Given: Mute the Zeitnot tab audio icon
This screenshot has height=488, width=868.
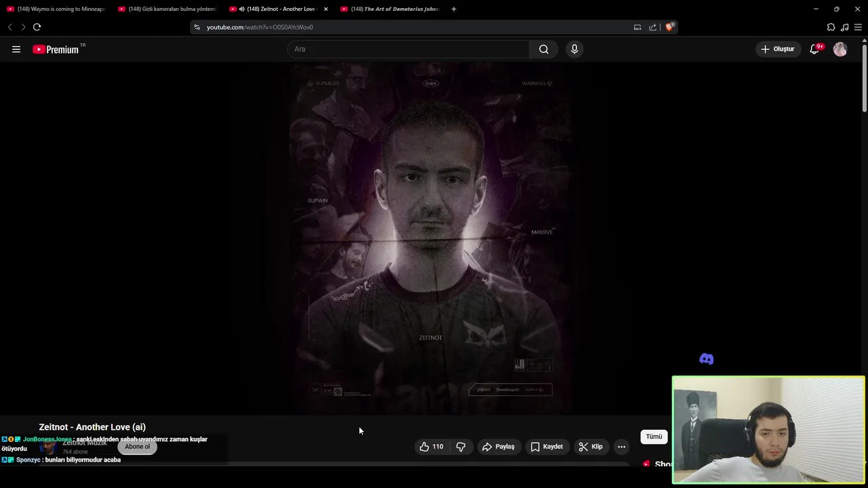Looking at the screenshot, I should click(241, 9).
